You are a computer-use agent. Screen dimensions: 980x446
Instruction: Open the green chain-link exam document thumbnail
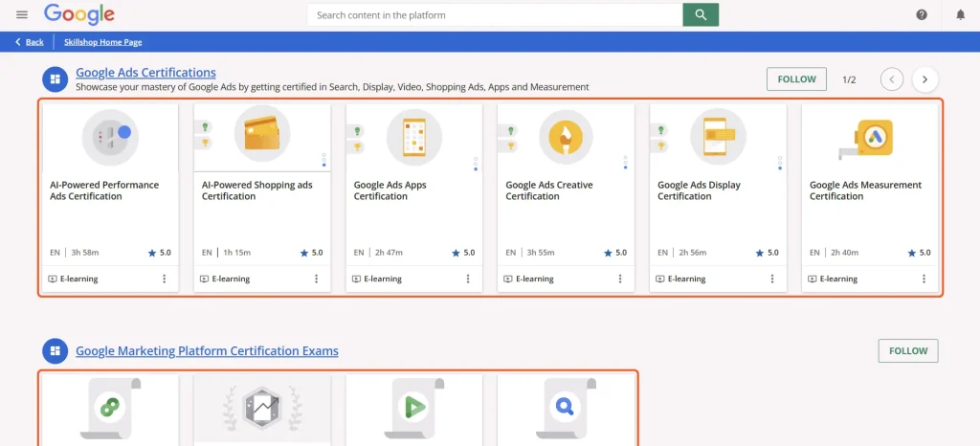pyautogui.click(x=111, y=409)
